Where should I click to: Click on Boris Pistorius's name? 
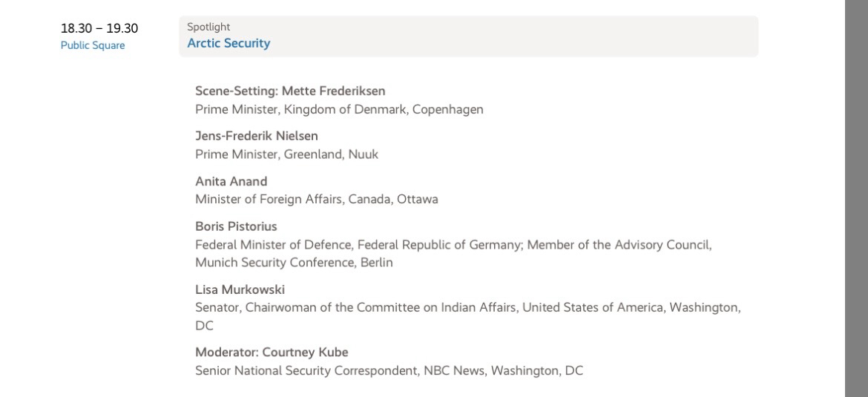pyautogui.click(x=236, y=226)
